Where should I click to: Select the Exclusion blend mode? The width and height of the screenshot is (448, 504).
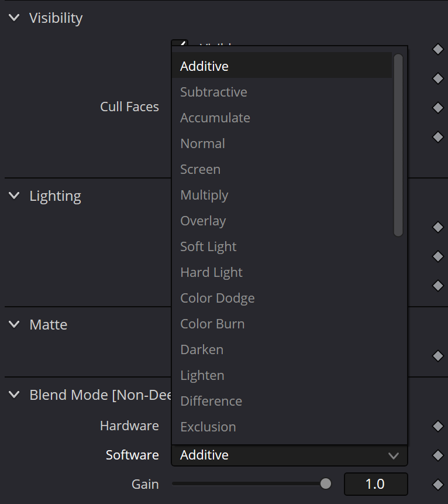pyautogui.click(x=282, y=427)
